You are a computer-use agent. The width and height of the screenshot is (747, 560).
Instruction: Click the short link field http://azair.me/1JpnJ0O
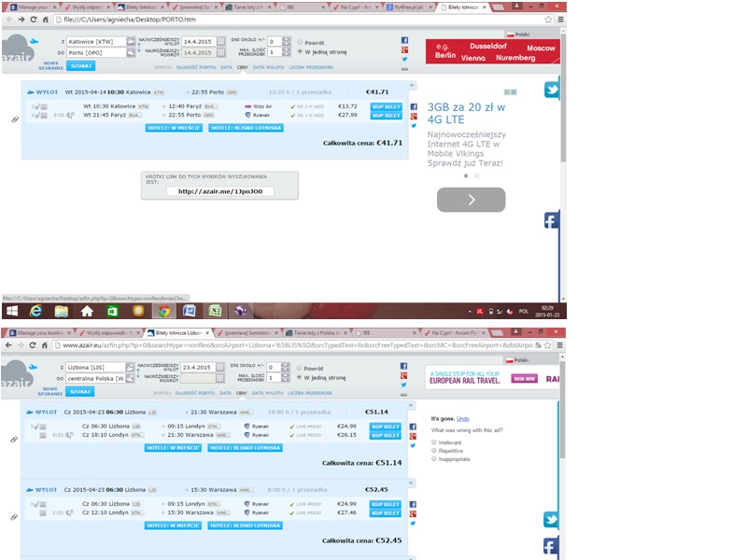220,191
